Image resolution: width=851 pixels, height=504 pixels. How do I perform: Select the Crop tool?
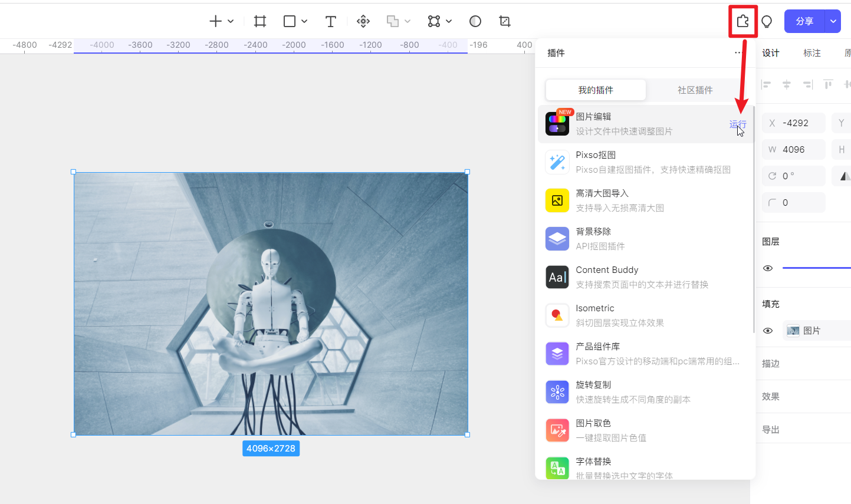[505, 21]
